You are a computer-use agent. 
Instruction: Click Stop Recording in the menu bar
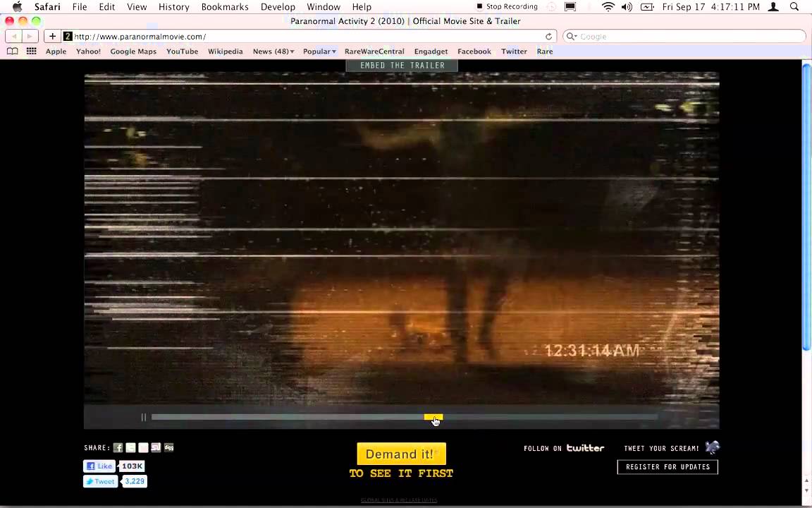point(507,7)
